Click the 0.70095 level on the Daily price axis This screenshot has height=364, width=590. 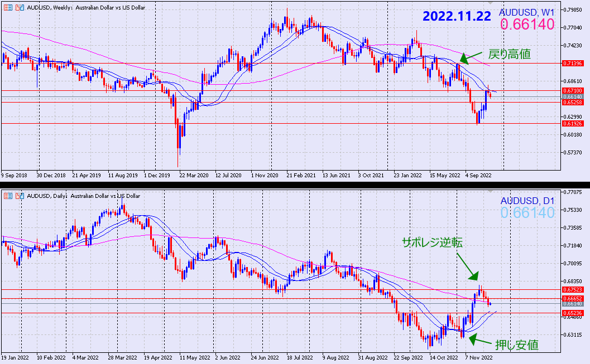point(572,263)
